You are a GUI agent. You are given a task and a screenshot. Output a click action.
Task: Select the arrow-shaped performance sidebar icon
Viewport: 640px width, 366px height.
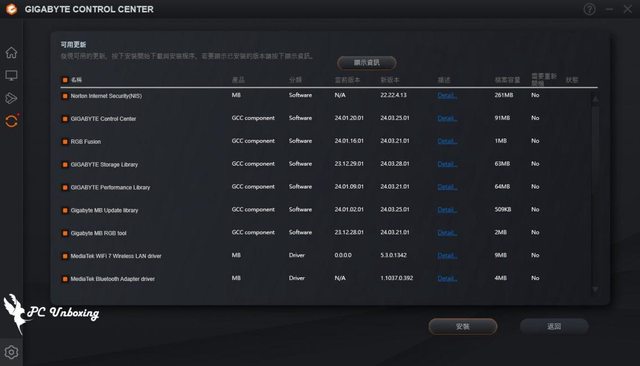coord(11,98)
